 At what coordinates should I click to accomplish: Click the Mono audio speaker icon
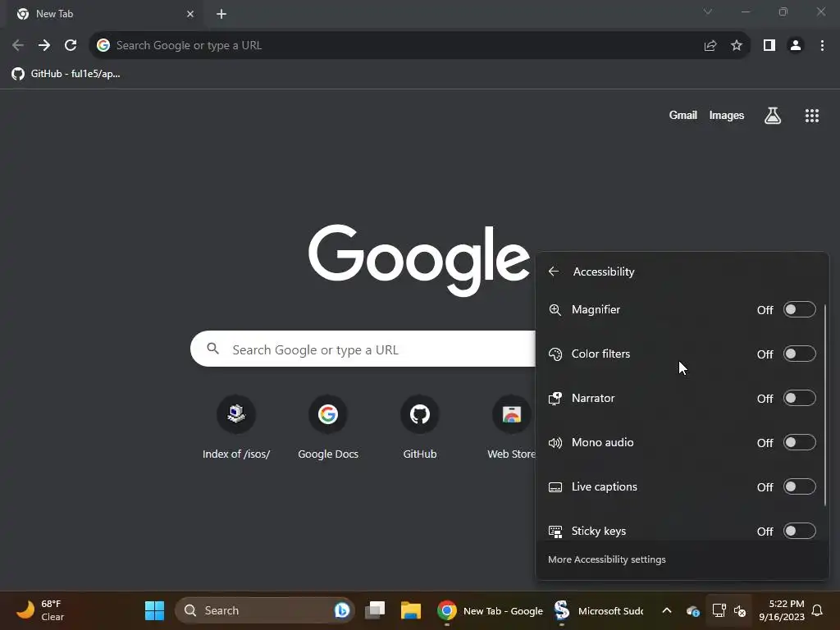point(555,442)
